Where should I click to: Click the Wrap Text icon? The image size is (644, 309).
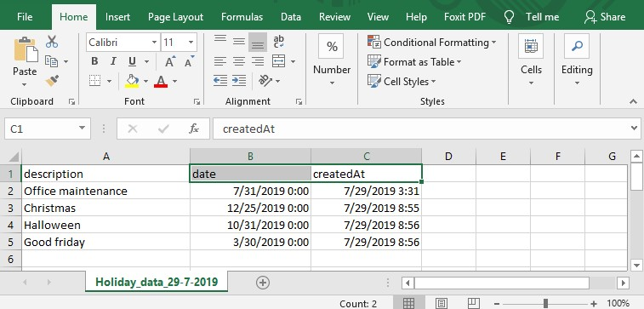coord(279,42)
